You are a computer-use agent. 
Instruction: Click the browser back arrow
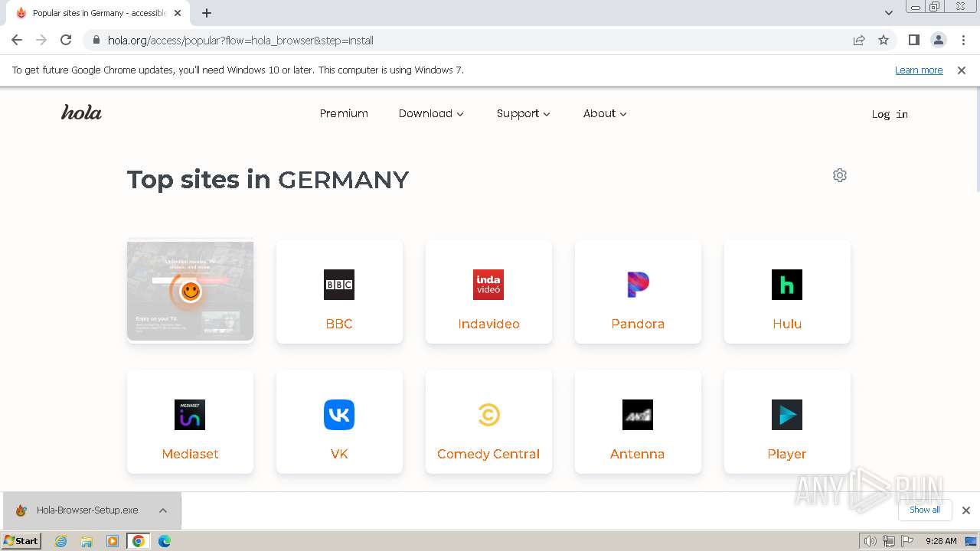point(17,40)
